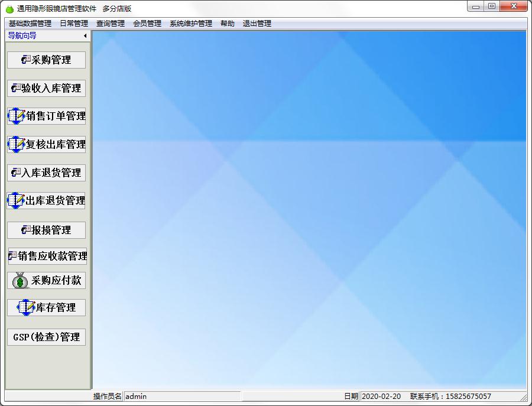Click the notebook pencil icon on 复核出库管理
Screen dimensions: 532x406
click(17, 144)
